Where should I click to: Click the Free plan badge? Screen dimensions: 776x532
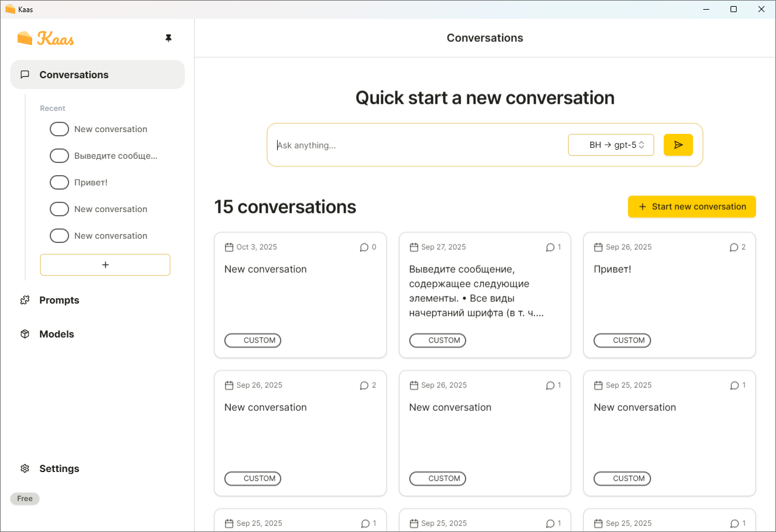point(25,499)
